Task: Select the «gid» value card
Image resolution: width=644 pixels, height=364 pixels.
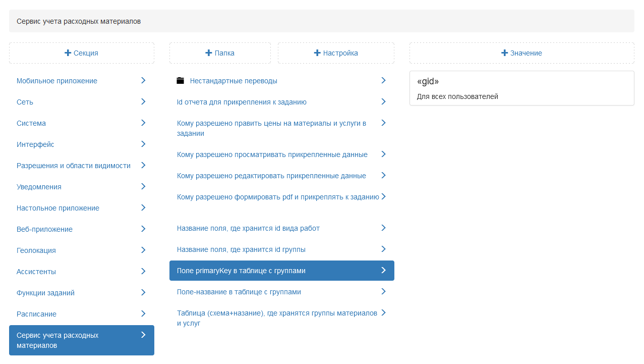Action: click(521, 88)
